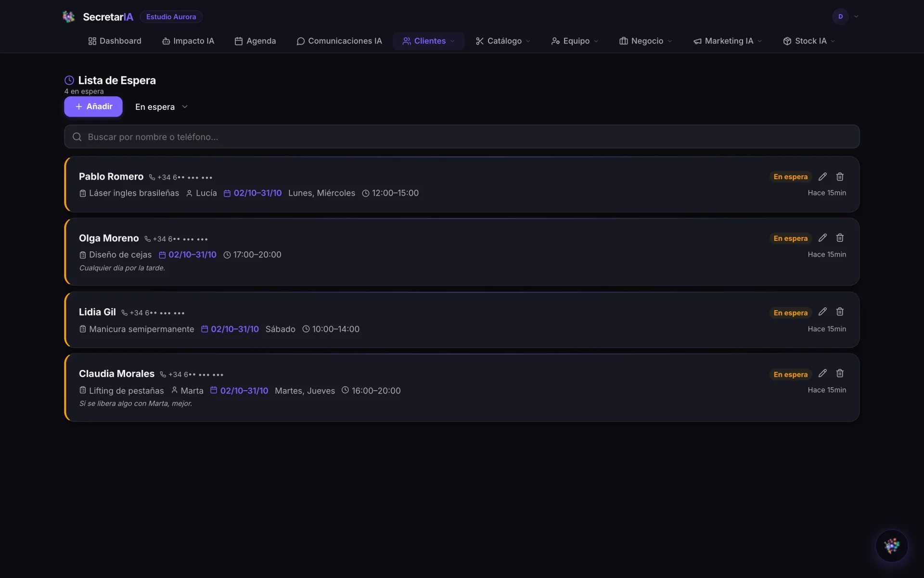Edit Lidia Gil's waitlist entry
This screenshot has width=924, height=578.
pyautogui.click(x=822, y=312)
